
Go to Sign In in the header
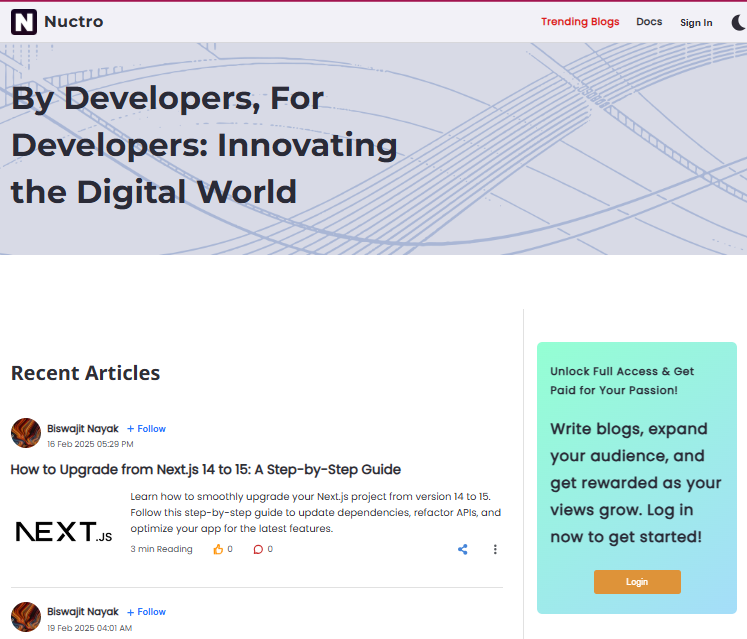click(x=696, y=22)
